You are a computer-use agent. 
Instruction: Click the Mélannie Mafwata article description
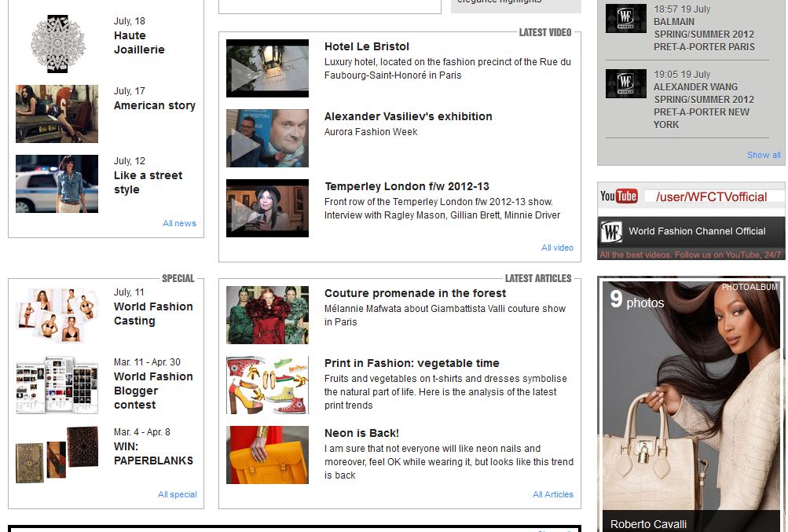[x=445, y=315]
